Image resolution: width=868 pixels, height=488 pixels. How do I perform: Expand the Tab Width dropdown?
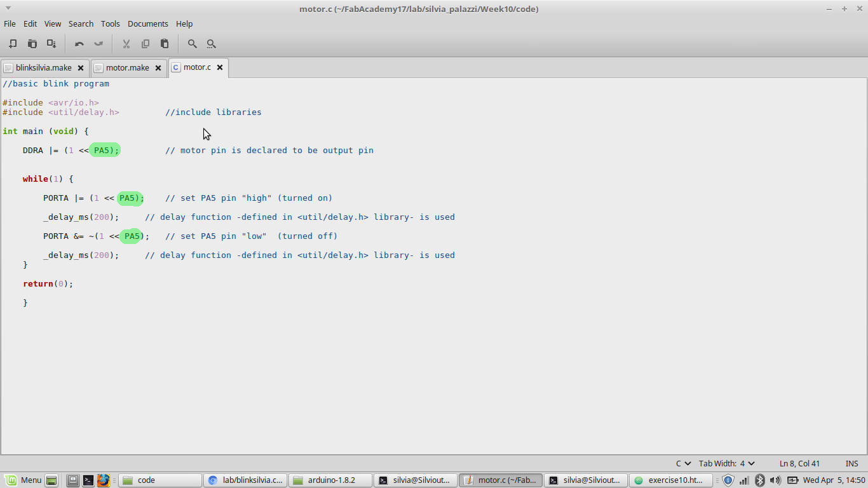tap(727, 464)
